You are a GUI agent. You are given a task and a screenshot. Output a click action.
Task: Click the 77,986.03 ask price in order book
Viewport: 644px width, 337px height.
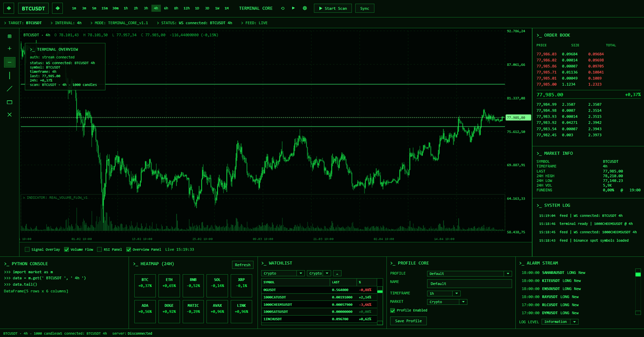[546, 54]
